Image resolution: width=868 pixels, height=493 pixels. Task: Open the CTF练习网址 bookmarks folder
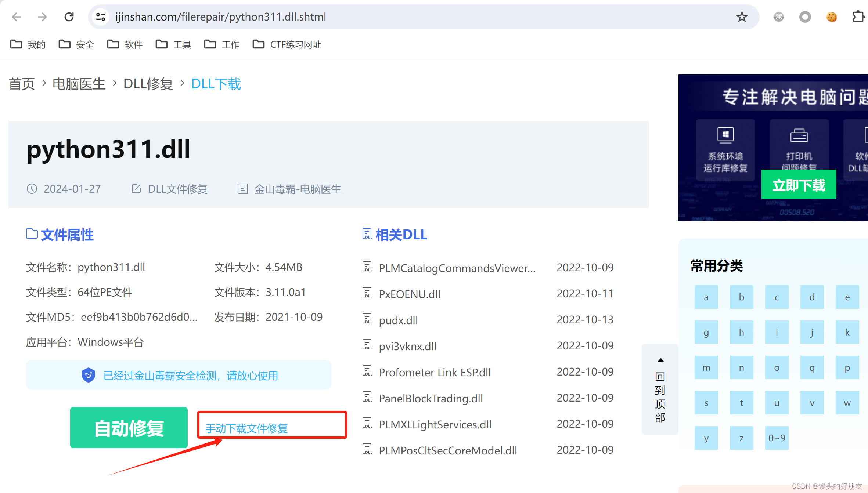287,45
